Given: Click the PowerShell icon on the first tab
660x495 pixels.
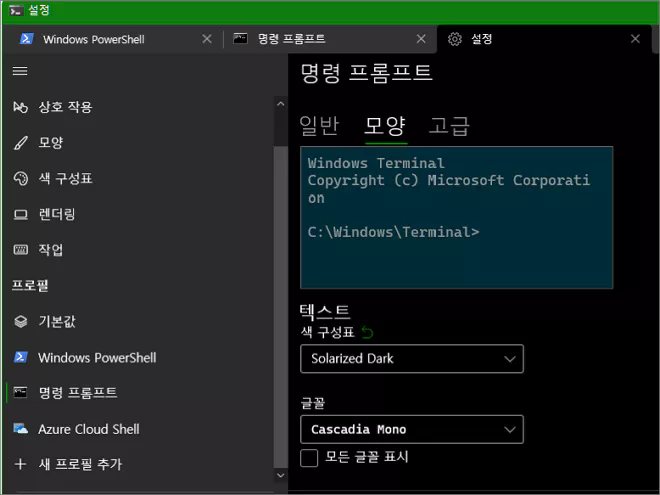Looking at the screenshot, I should [x=27, y=39].
